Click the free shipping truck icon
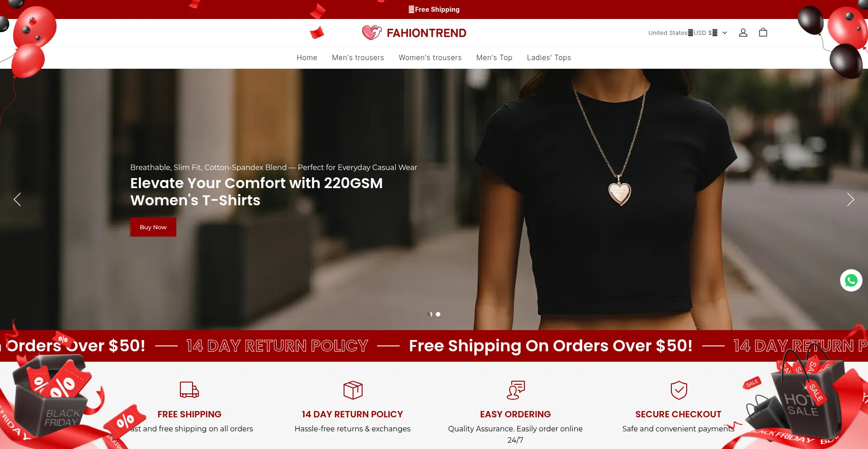Screen dimensions: 868x449 189,390
